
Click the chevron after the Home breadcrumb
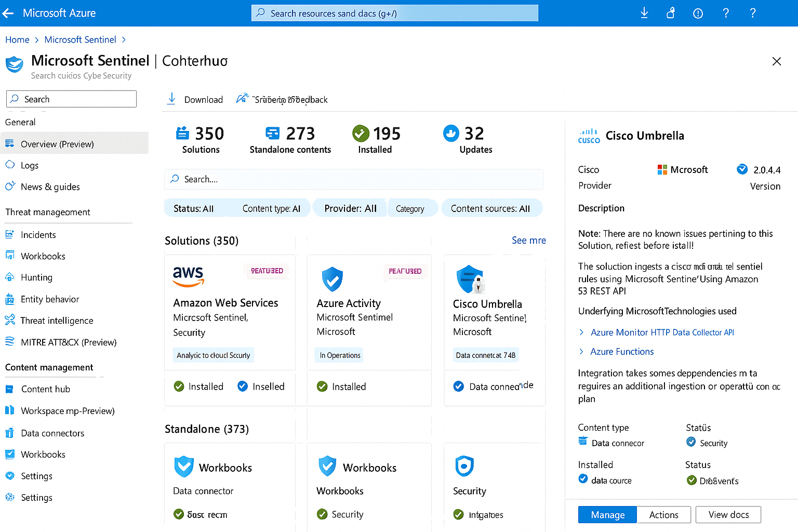37,39
